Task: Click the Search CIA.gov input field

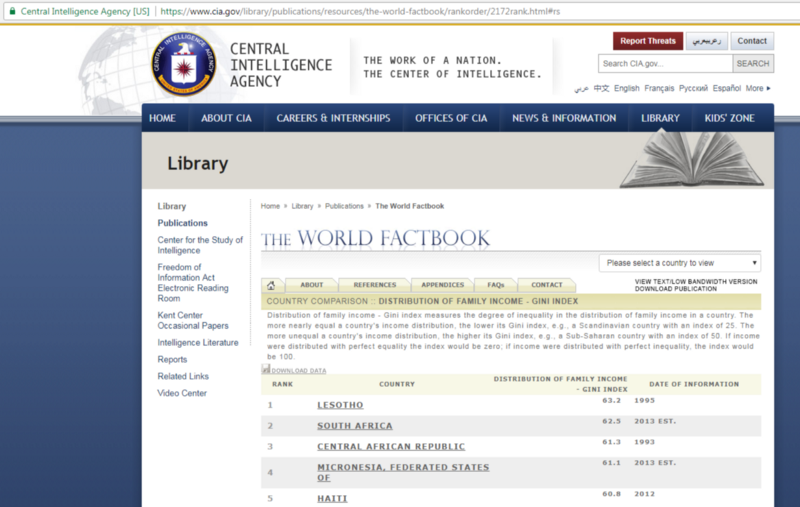Action: 665,63
